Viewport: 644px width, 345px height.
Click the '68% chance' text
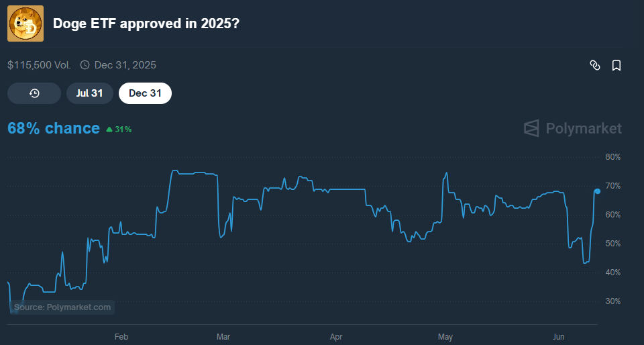[54, 128]
